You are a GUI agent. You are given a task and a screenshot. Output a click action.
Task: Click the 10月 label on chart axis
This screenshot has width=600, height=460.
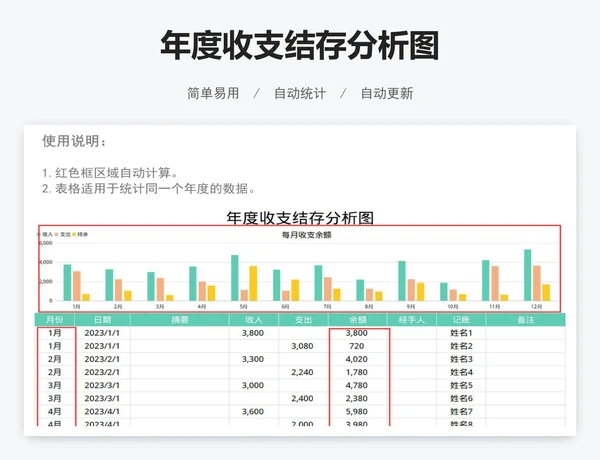[453, 307]
